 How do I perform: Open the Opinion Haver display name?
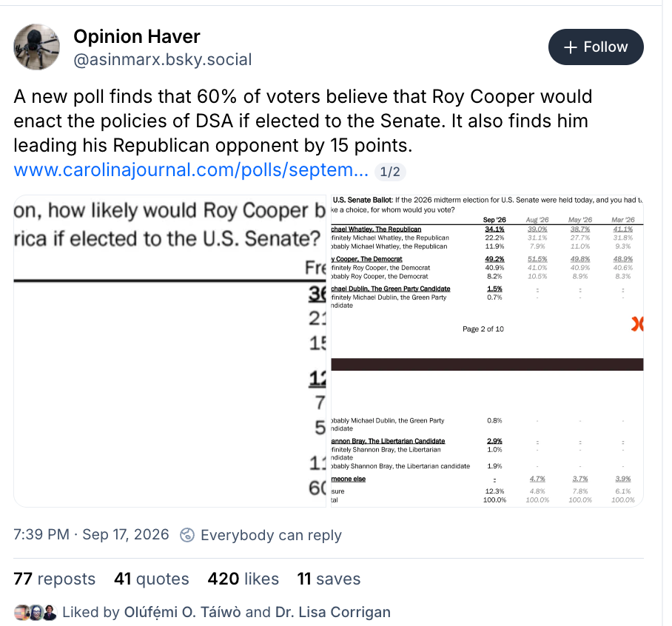(137, 37)
